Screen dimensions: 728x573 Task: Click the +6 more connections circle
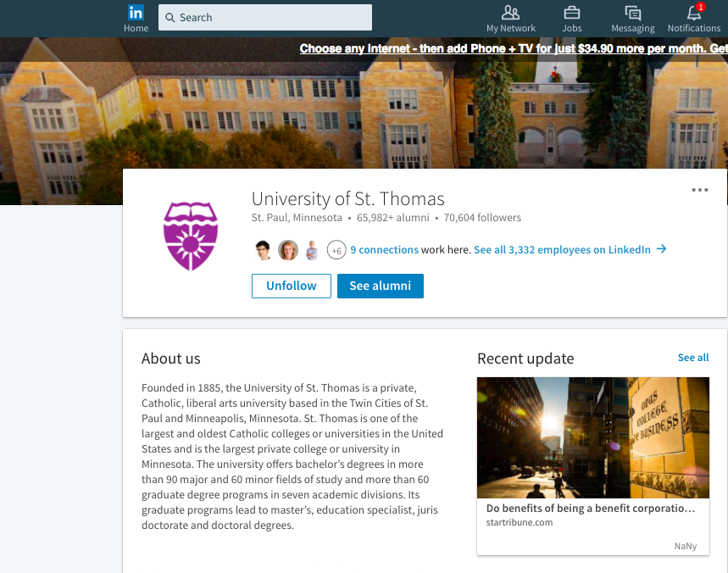point(336,250)
